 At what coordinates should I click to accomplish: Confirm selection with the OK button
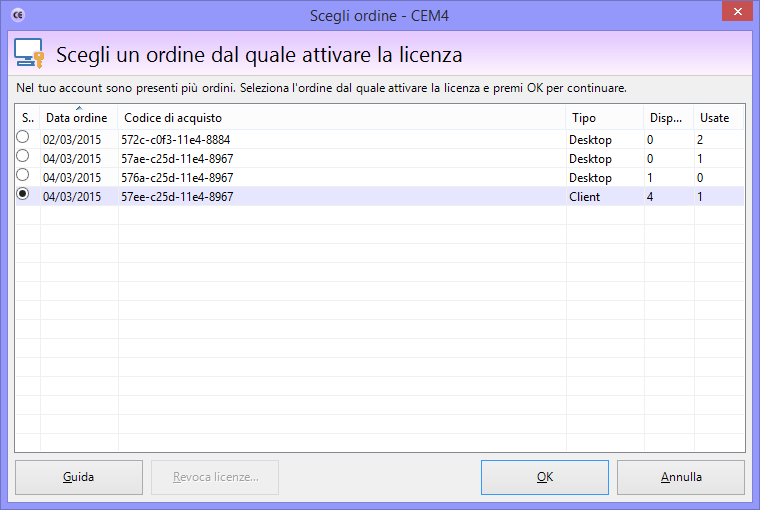click(x=545, y=478)
